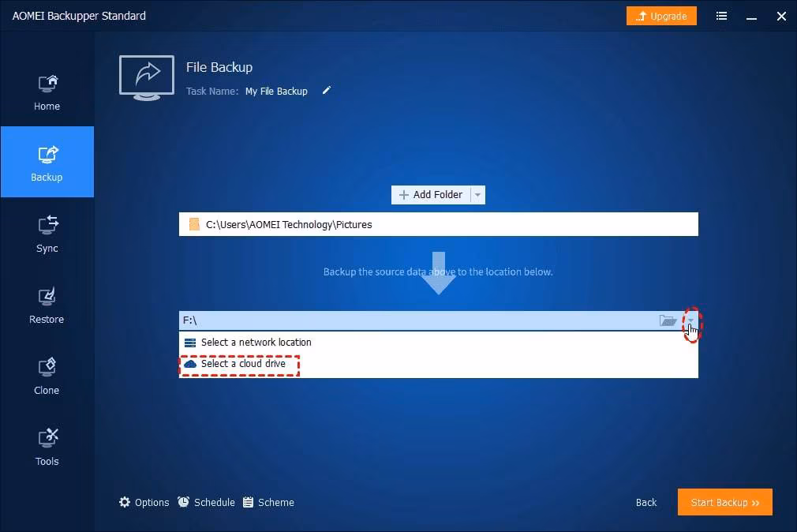This screenshot has width=797, height=532.
Task: Open the Clone section
Action: (x=47, y=377)
